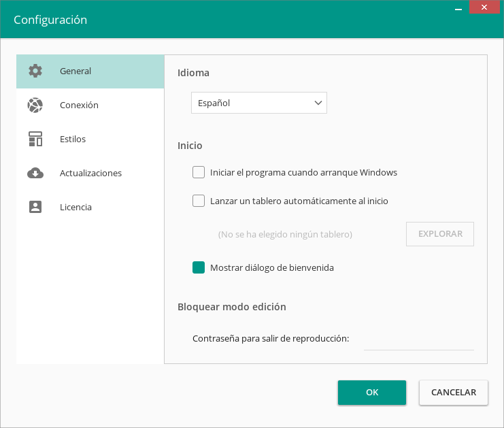
Task: Untick 'Mostrar diálogo de bienvenida' checkbox
Action: (199, 267)
